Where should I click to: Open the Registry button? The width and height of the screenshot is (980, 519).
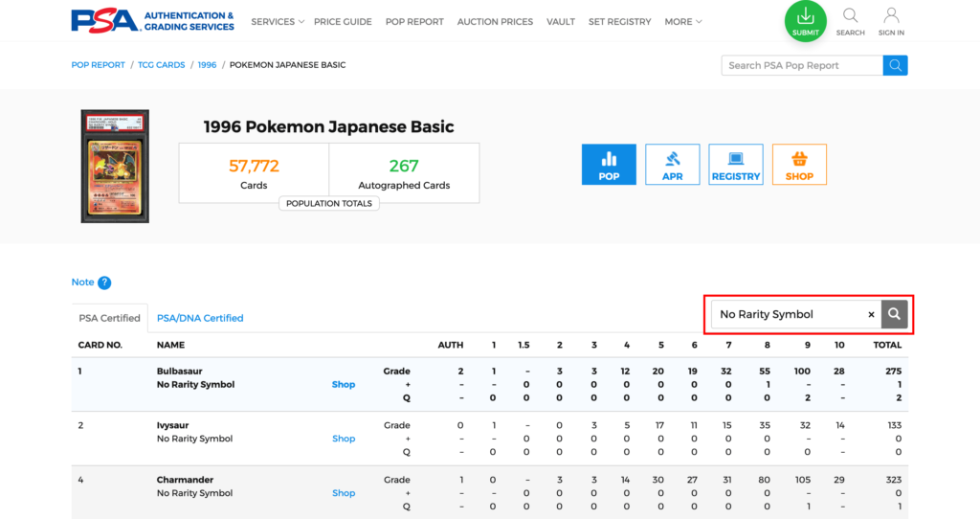[736, 165]
